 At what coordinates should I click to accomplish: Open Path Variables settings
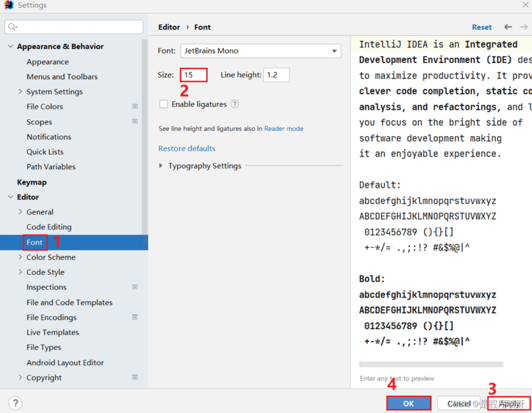click(x=51, y=167)
